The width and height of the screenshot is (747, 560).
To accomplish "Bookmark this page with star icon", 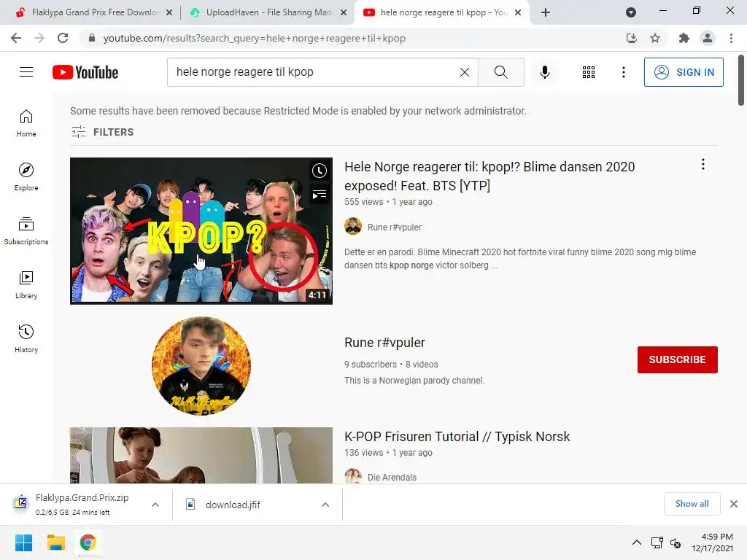I will (x=655, y=38).
